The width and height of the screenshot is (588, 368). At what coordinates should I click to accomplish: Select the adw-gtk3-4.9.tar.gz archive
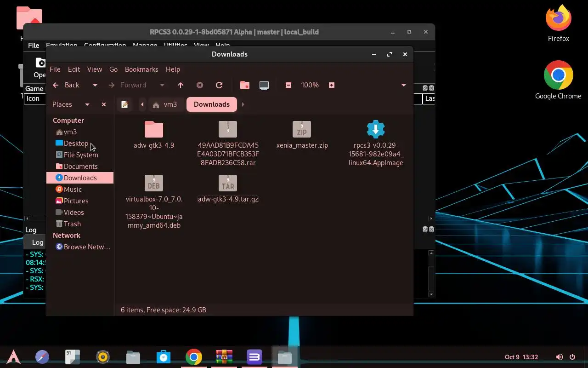coord(228,183)
